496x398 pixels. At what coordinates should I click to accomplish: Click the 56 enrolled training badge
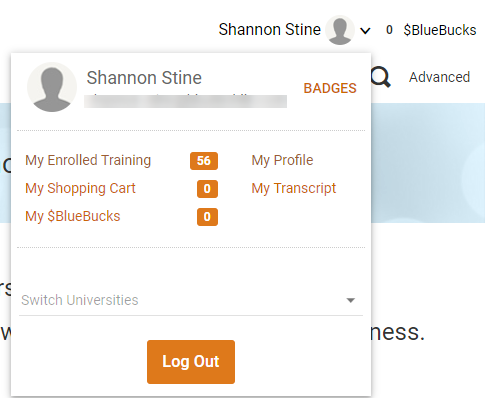point(204,161)
